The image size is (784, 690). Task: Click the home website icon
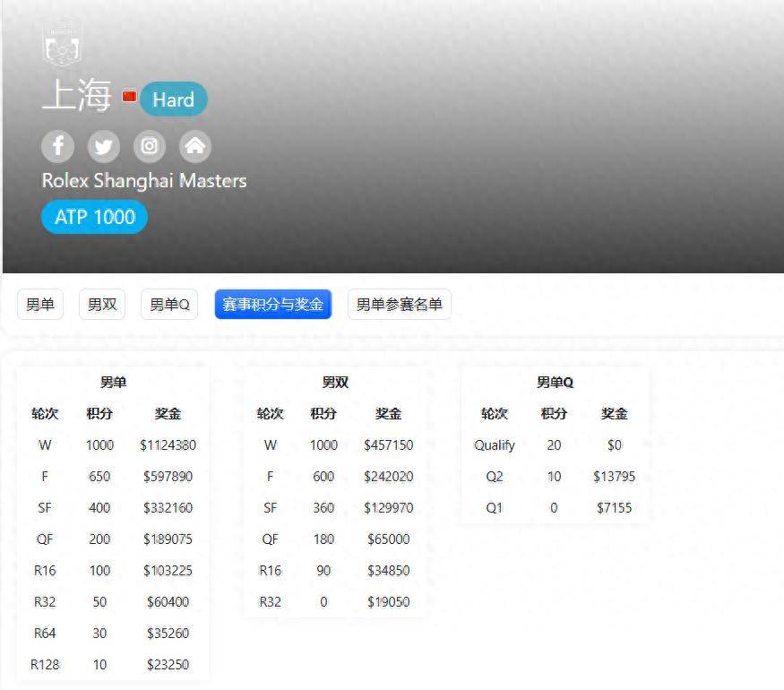coord(195,146)
